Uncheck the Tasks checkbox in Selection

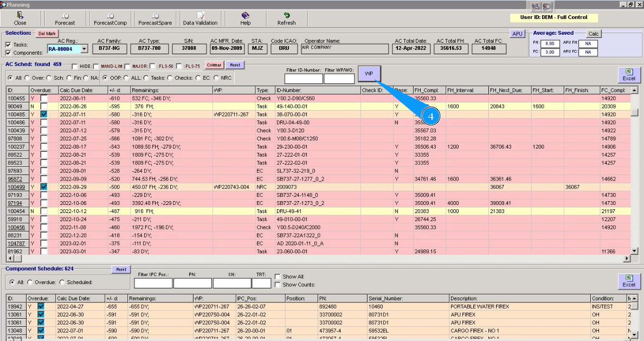8,45
